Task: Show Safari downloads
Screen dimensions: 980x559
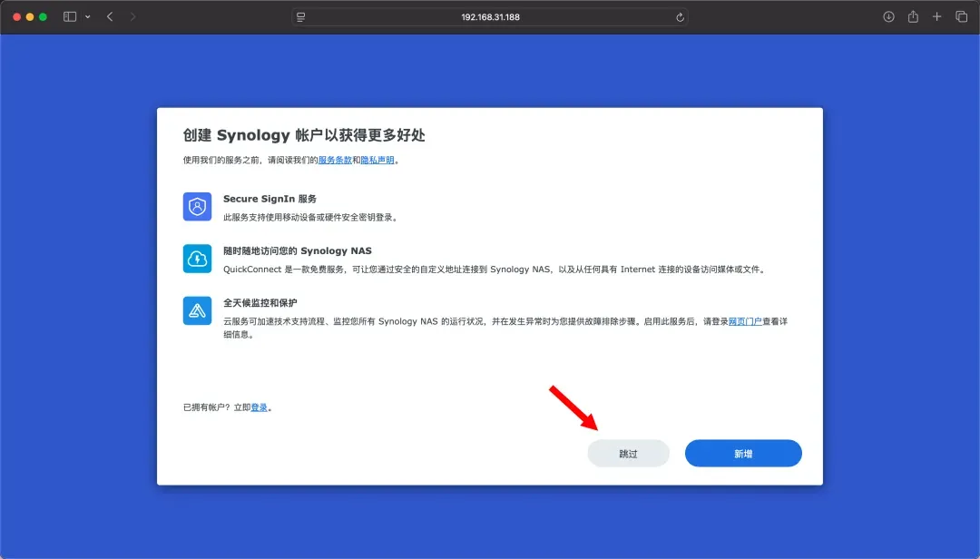Action: 888,17
